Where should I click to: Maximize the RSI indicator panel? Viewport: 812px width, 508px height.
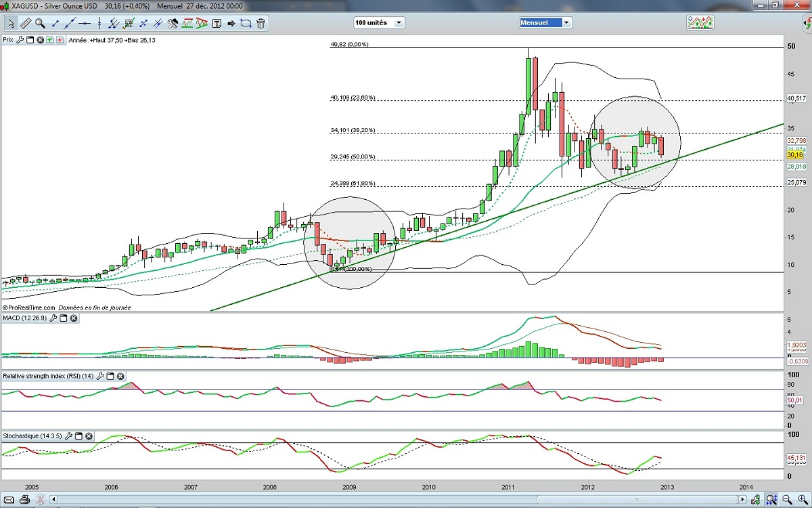(x=110, y=376)
